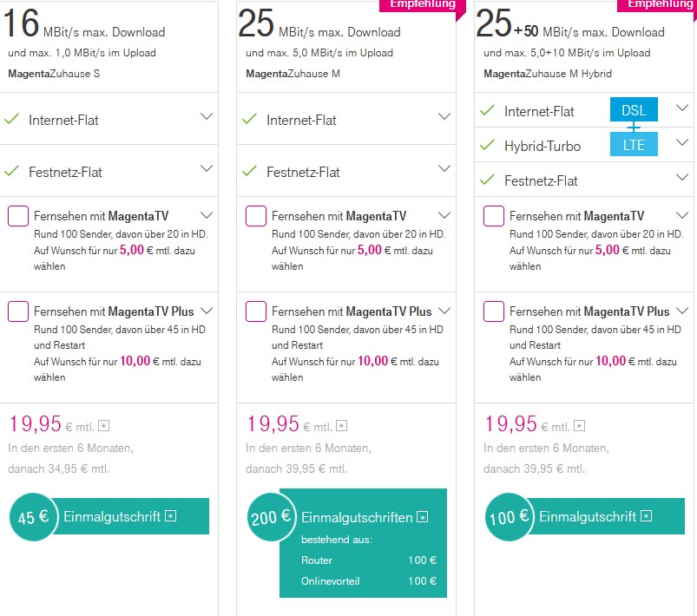Check MagentaTV option for MagentaZuhause S
This screenshot has width=697, height=616.
[18, 216]
